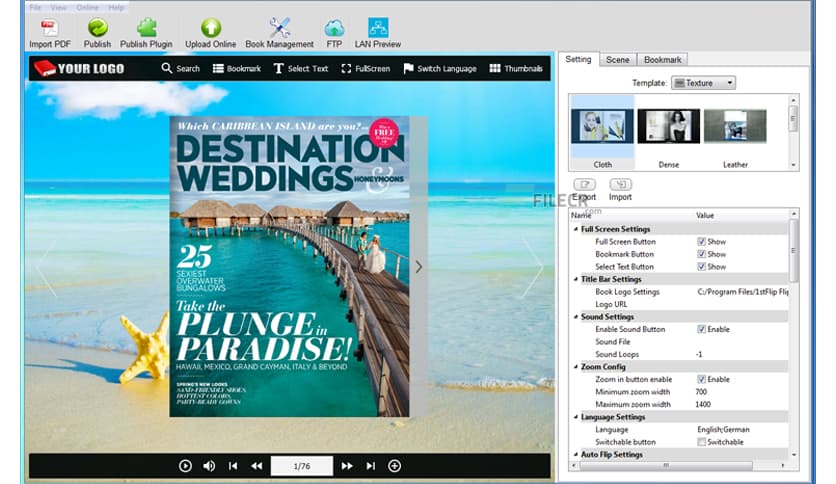Open the Online menu
Viewport: 836px width, 484px height.
click(x=87, y=7)
